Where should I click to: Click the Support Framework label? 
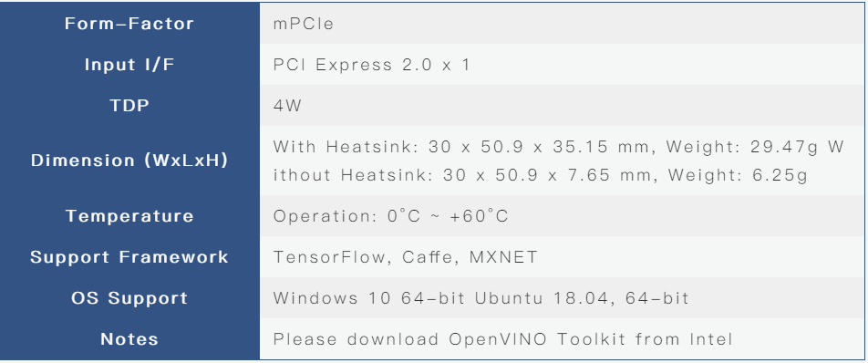129,257
